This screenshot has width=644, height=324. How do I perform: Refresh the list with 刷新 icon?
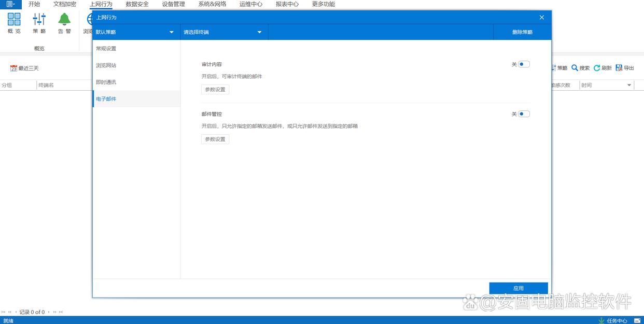tap(597, 68)
